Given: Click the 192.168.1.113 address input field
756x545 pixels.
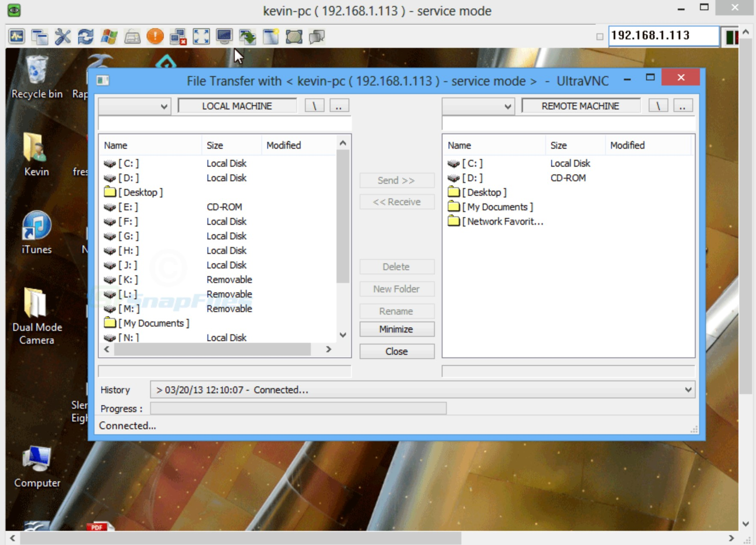Looking at the screenshot, I should (664, 35).
